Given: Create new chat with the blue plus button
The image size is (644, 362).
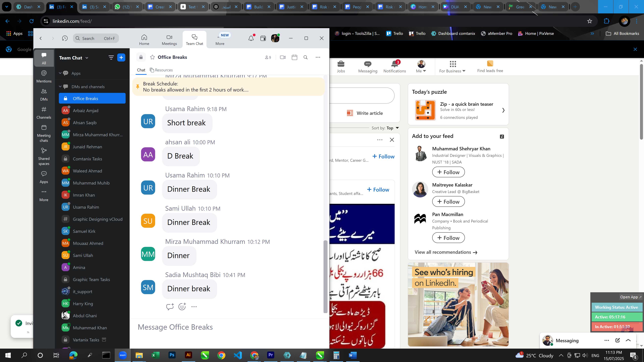Looking at the screenshot, I should [x=121, y=58].
